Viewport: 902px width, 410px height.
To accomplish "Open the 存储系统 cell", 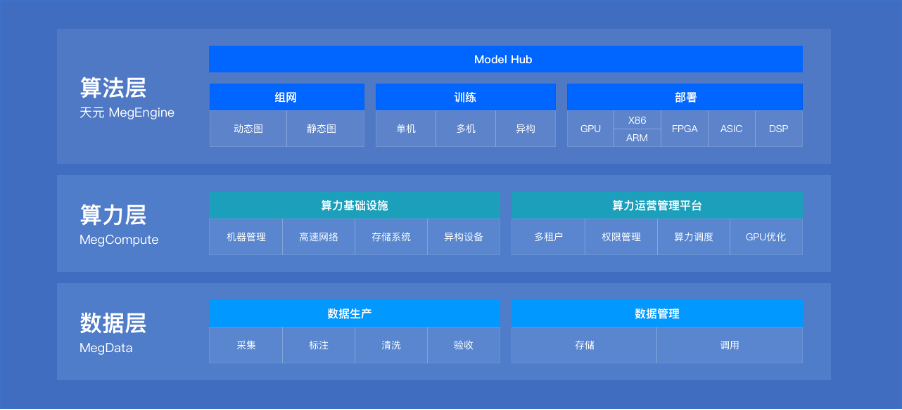I will click(391, 237).
